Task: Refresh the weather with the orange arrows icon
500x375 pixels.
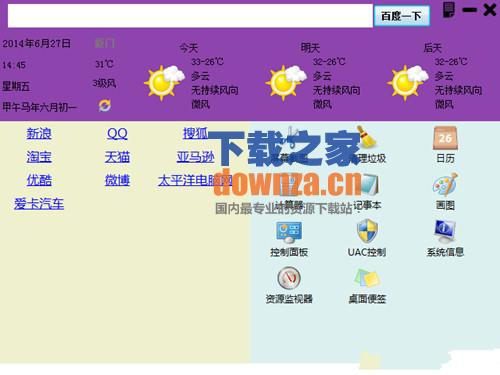Action: [x=105, y=106]
